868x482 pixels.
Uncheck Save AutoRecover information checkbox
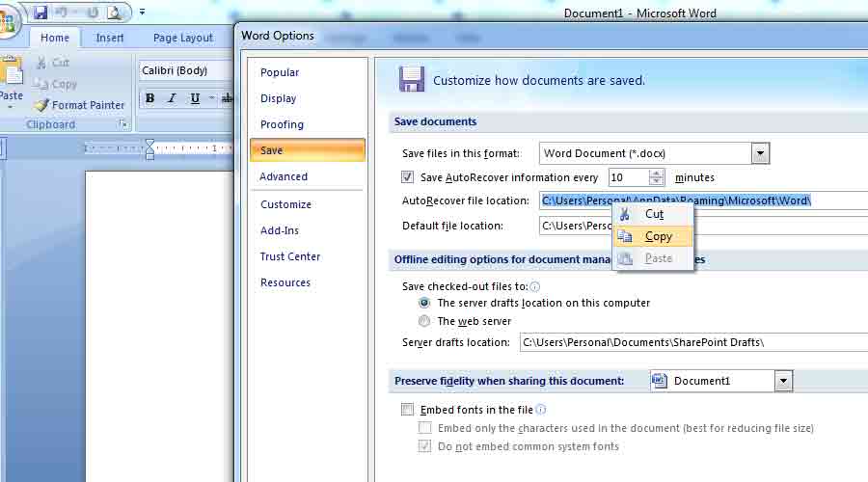[x=407, y=177]
